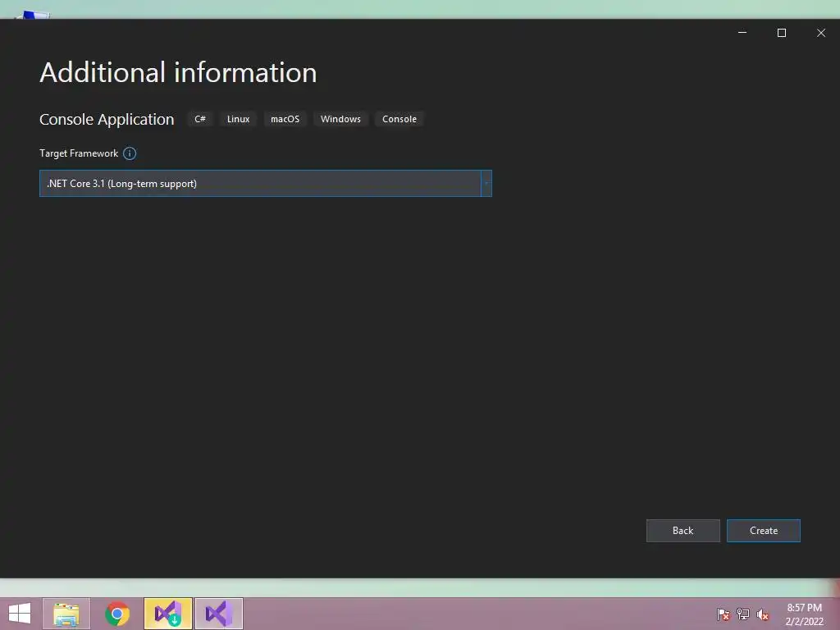The width and height of the screenshot is (840, 630).
Task: Click the Console tag
Action: (399, 119)
